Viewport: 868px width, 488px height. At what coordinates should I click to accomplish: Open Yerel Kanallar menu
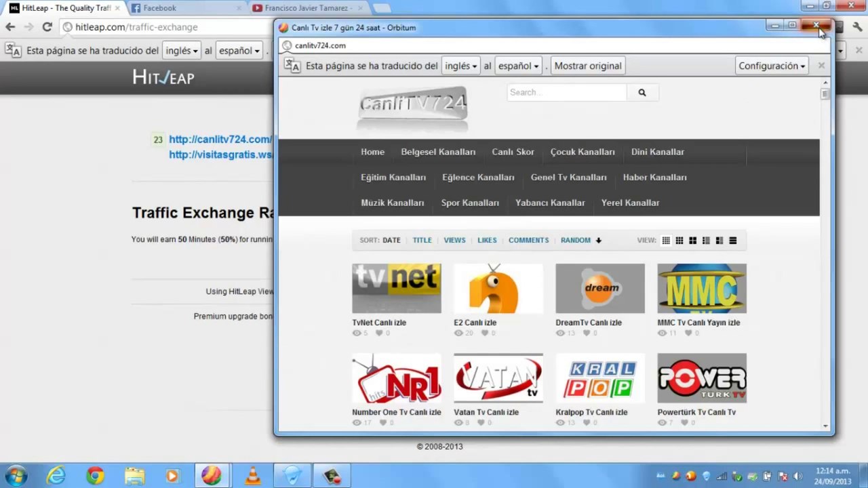[630, 203]
